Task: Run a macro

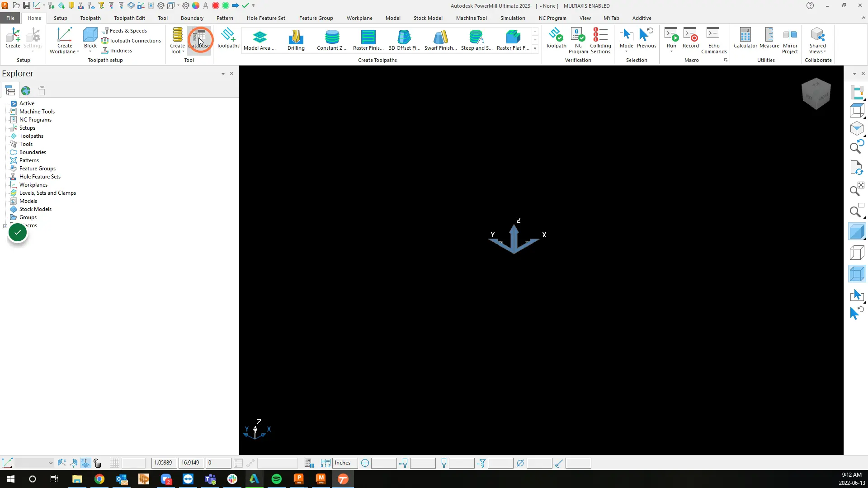Action: [671, 38]
